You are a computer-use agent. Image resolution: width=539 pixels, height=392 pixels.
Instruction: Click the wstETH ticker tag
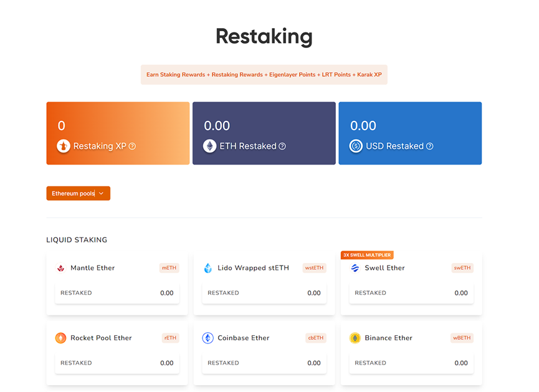click(x=314, y=268)
